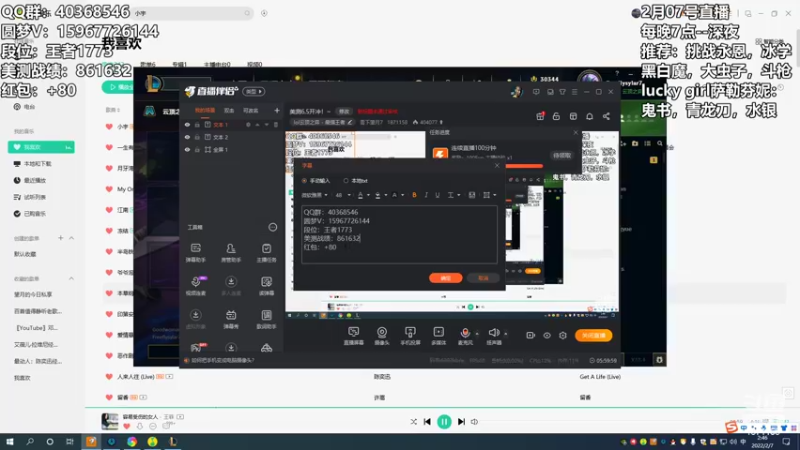Open the 房管助手 tool
Image resolution: width=800 pixels, height=450 pixels.
[x=231, y=252]
